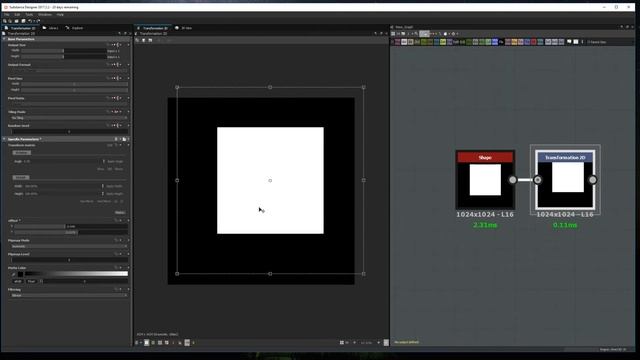The height and width of the screenshot is (360, 640).
Task: Click the Apply Height button
Action: click(x=115, y=194)
